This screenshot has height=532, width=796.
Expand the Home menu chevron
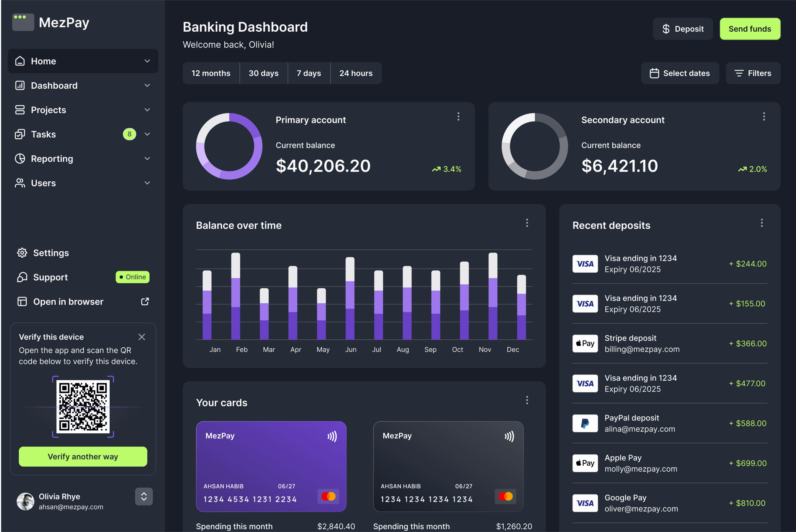[147, 61]
